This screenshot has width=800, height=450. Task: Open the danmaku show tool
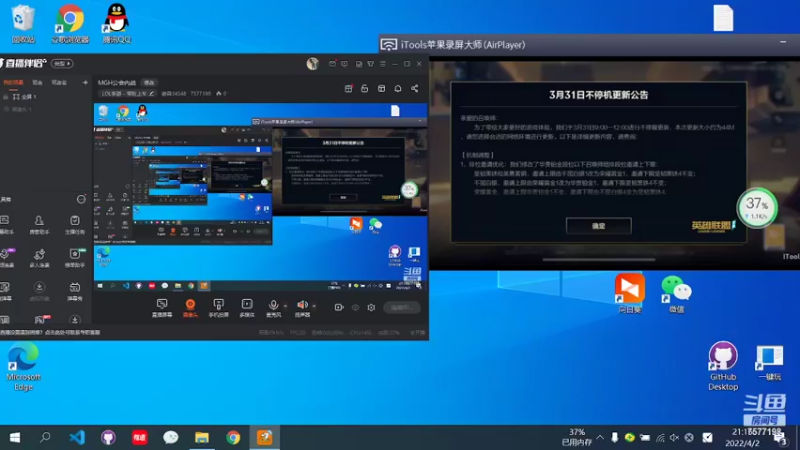74,291
